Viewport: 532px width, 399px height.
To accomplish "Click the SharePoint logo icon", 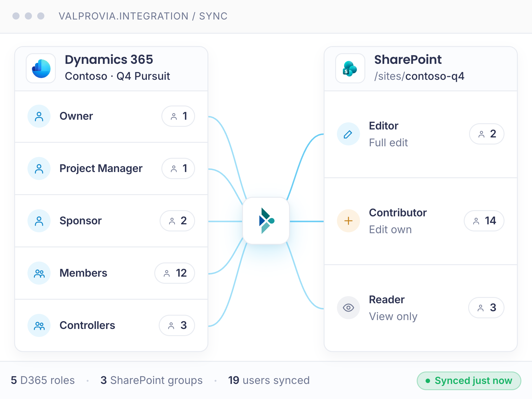I will [350, 68].
